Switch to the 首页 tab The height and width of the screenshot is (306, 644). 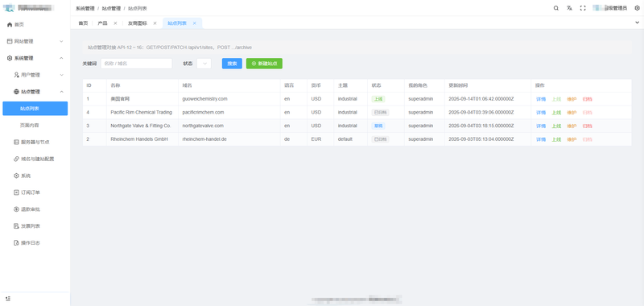pos(84,23)
